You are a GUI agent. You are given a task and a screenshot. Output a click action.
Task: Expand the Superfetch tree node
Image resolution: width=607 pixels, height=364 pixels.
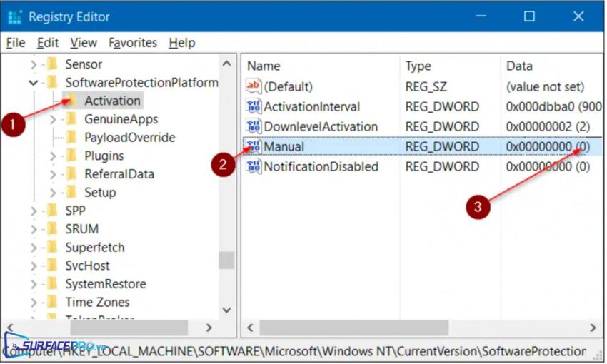pos(34,247)
